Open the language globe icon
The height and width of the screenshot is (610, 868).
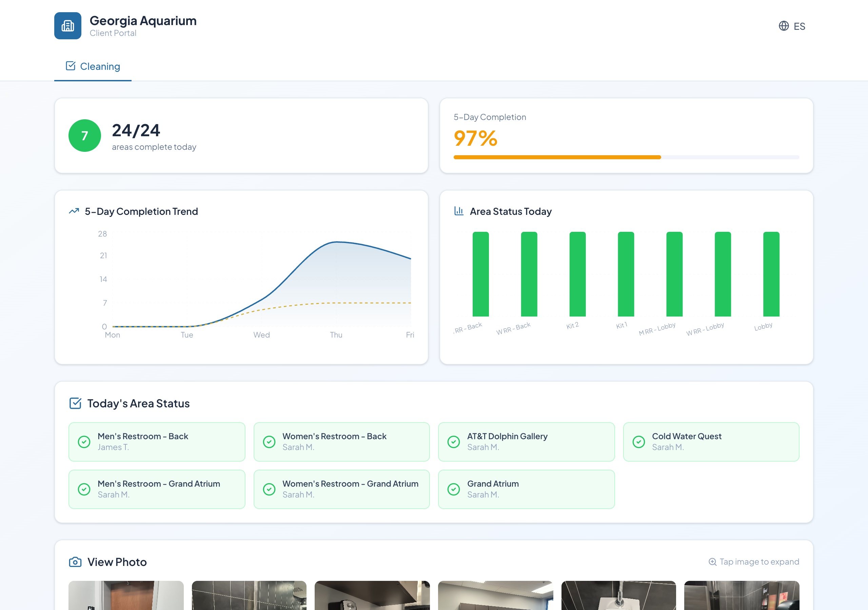pos(783,26)
